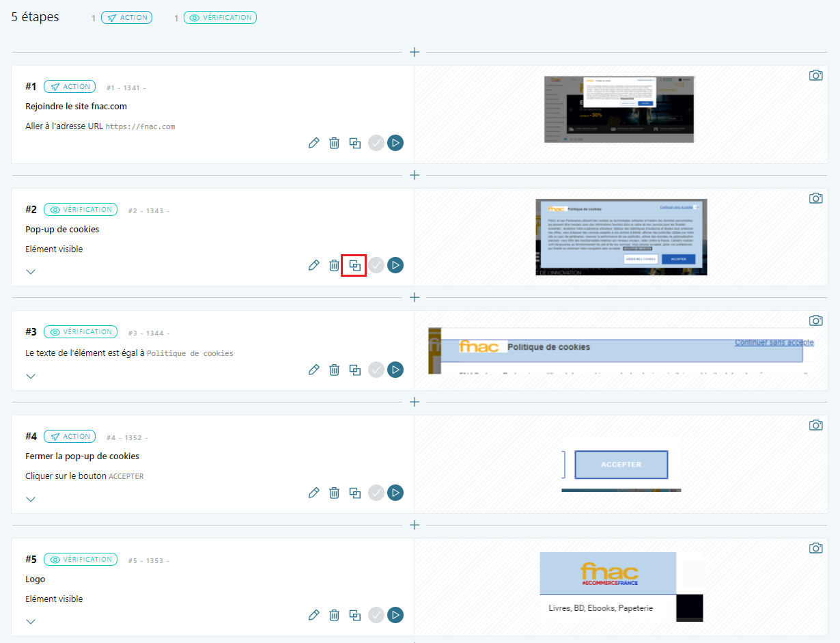840x643 pixels.
Task: Filter by VÉRIFICATION tag at the top
Action: (x=220, y=18)
